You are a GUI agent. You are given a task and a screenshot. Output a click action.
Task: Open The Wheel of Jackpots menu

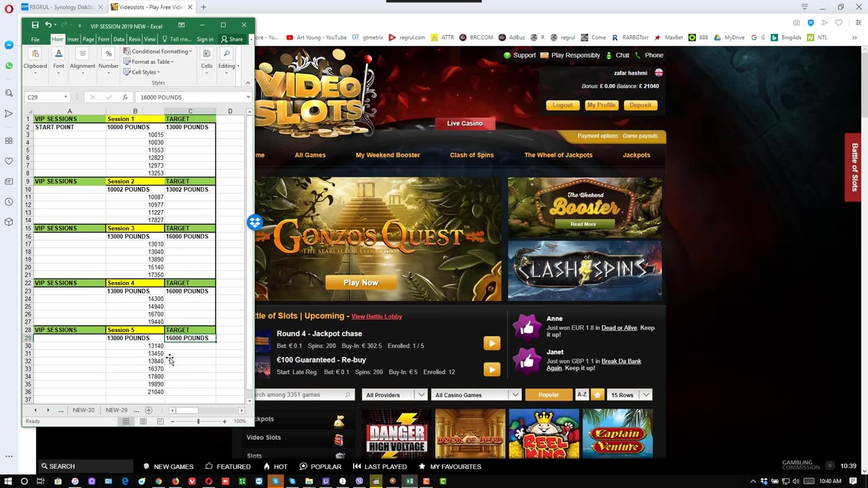pyautogui.click(x=558, y=155)
